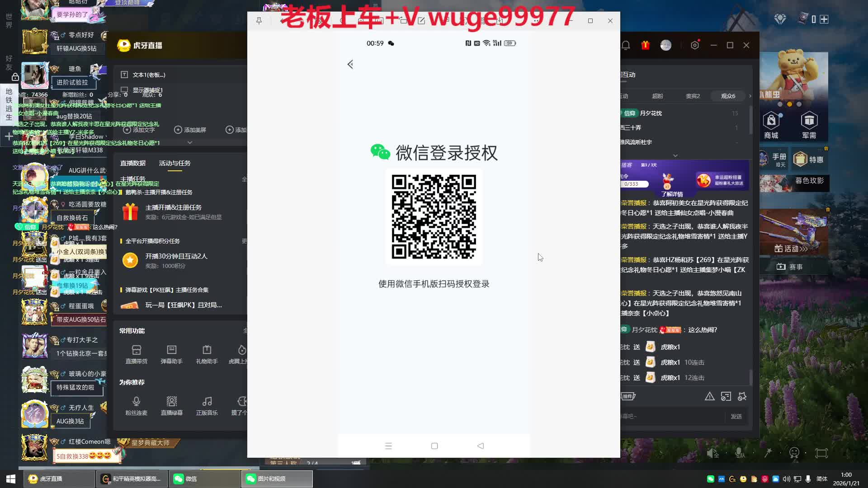Toggle the game speaker sound icon
868x488 pixels.
point(712,453)
